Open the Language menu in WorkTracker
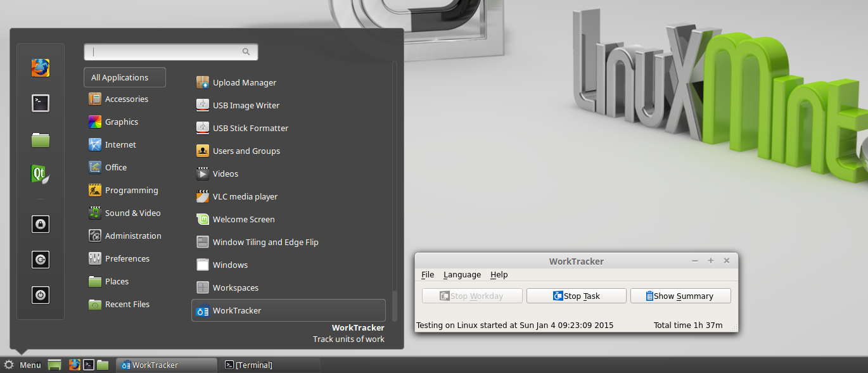The image size is (868, 373). 462,274
